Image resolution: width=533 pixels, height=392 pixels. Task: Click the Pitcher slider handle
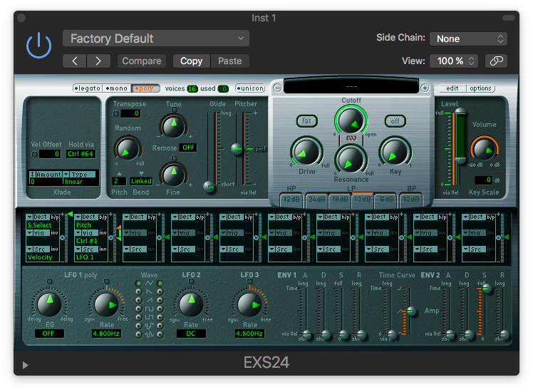tap(237, 148)
